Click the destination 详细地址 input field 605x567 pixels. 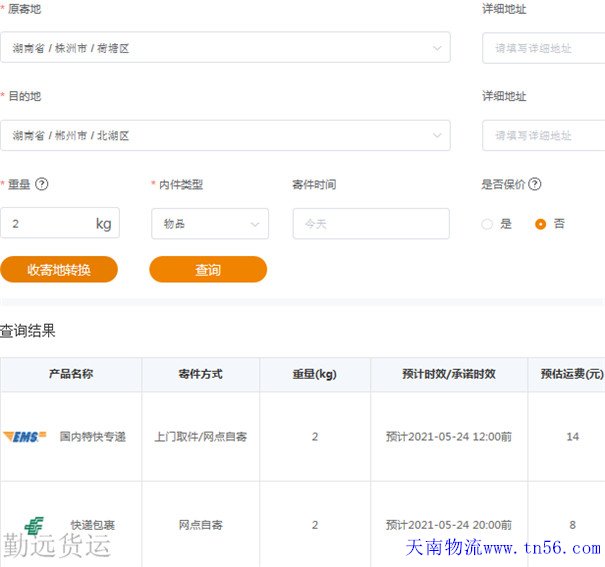pyautogui.click(x=545, y=135)
